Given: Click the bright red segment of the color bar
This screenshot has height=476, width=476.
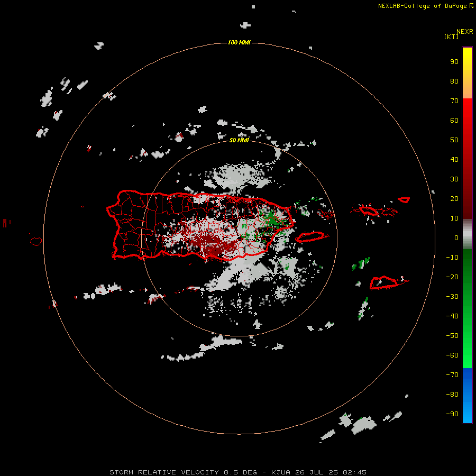Looking at the screenshot, I should [x=467, y=158].
